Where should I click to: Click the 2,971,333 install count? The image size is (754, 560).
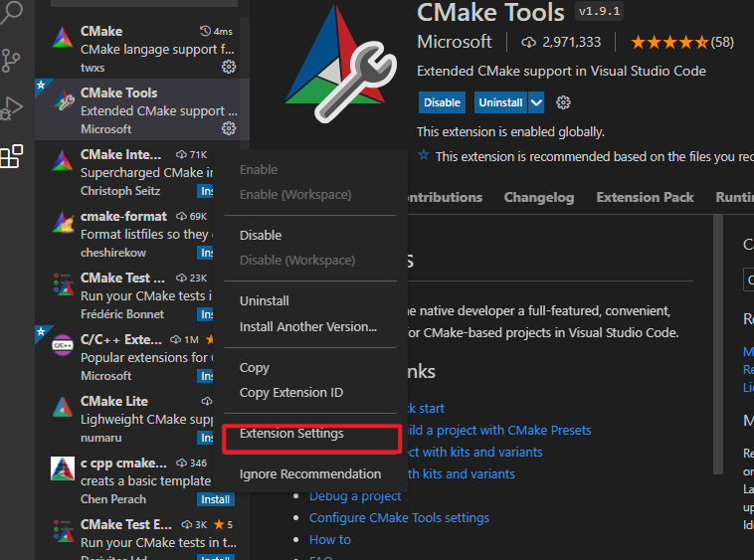[x=561, y=43]
